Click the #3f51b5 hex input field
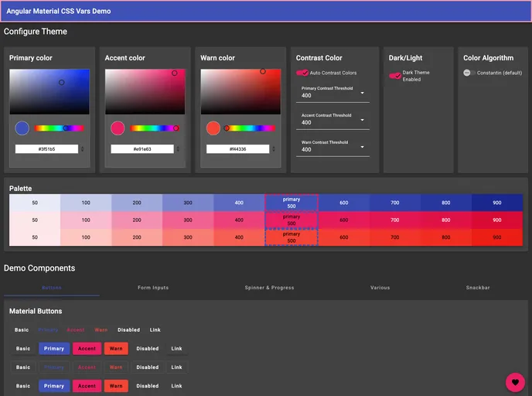 point(46,148)
